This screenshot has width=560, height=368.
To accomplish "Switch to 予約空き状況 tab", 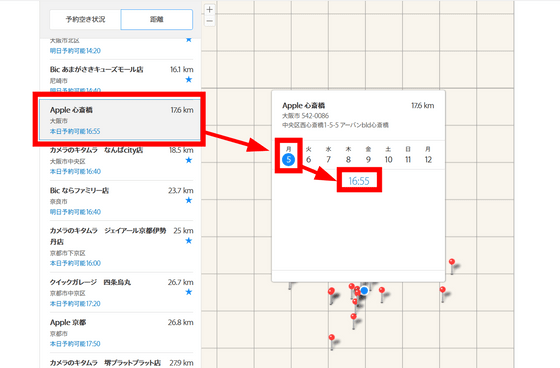I will click(85, 19).
